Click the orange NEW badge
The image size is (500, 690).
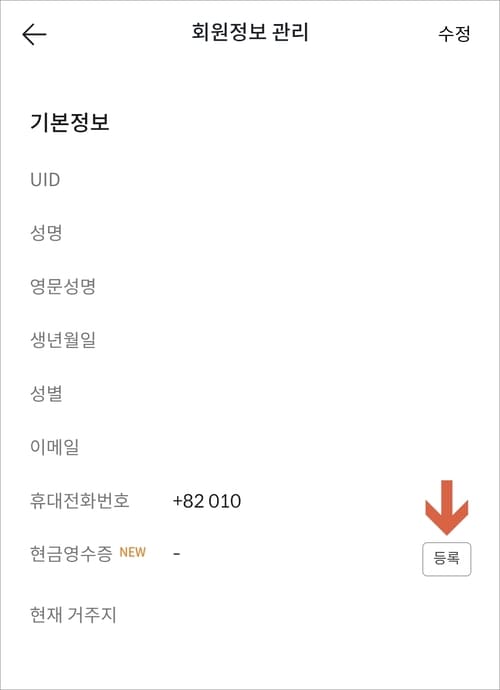coord(132,552)
